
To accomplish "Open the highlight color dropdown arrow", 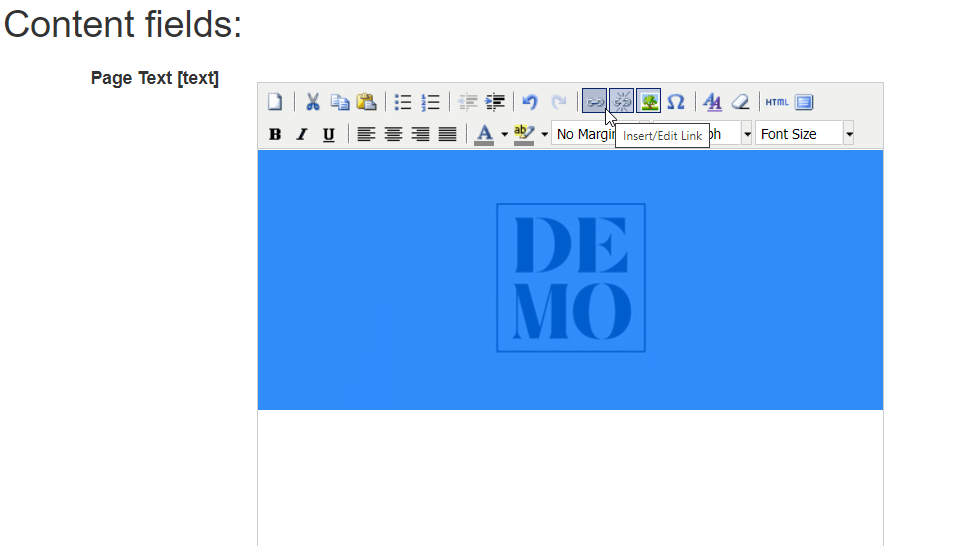I will click(545, 134).
